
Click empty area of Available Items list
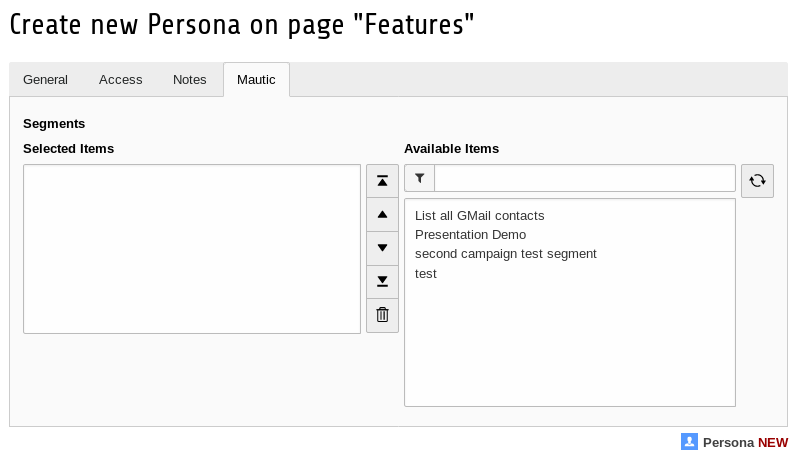(x=569, y=350)
